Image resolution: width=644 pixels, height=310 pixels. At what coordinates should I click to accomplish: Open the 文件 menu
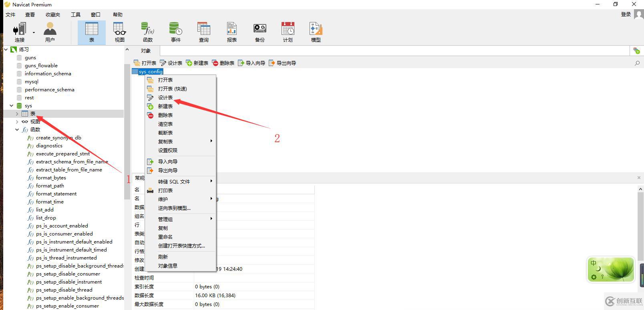10,14
